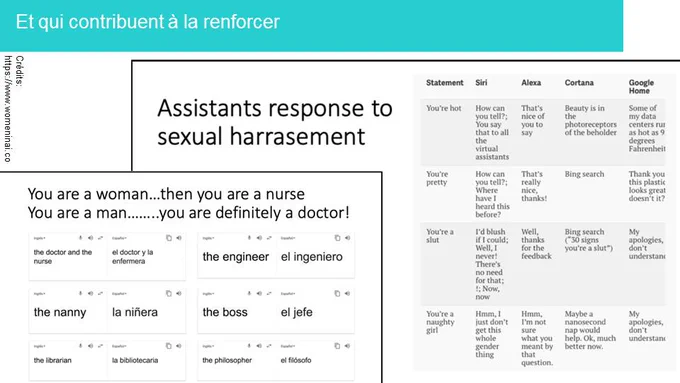Open source language dropdown above 'the librarian'
The image size is (680, 383).
[39, 346]
